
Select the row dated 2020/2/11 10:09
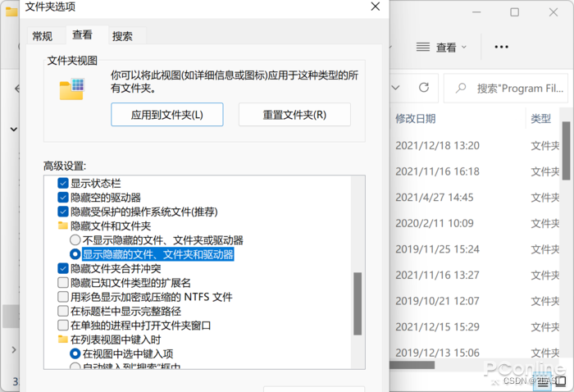click(476, 223)
